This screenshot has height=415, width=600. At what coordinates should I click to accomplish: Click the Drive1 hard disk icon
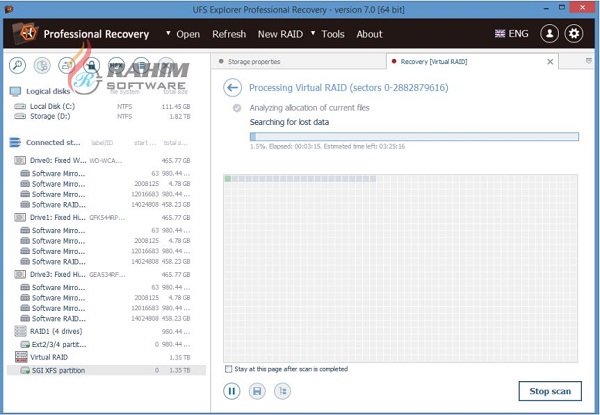pos(20,217)
